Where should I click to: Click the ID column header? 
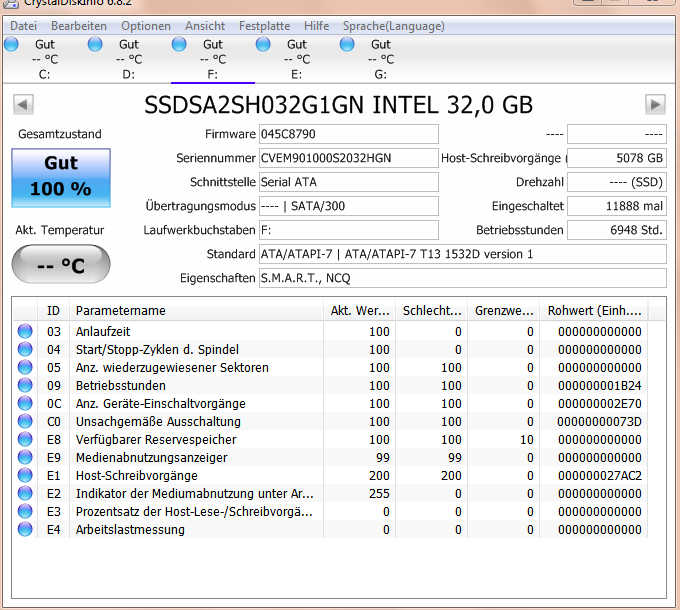pos(53,311)
